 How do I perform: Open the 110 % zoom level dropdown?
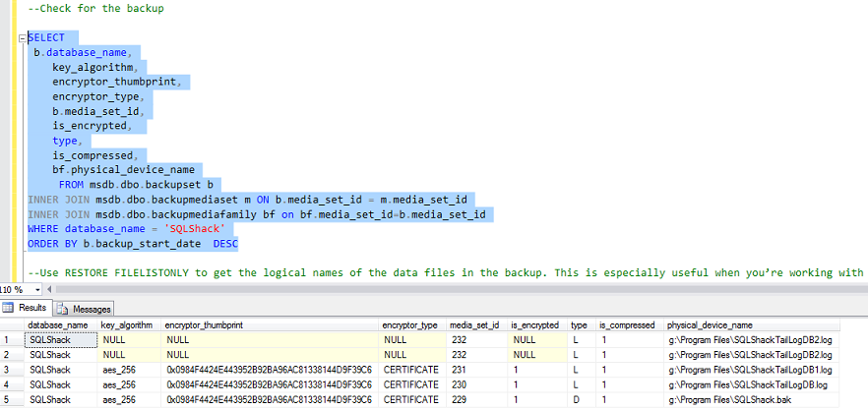(37, 289)
